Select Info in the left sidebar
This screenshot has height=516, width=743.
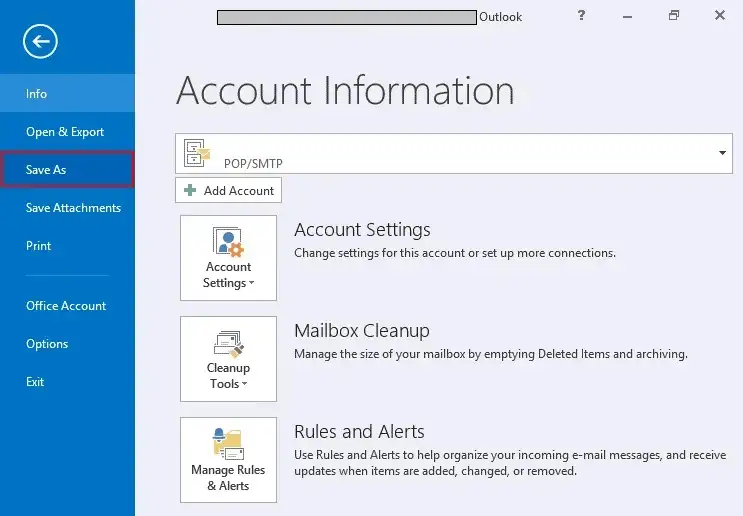point(37,94)
